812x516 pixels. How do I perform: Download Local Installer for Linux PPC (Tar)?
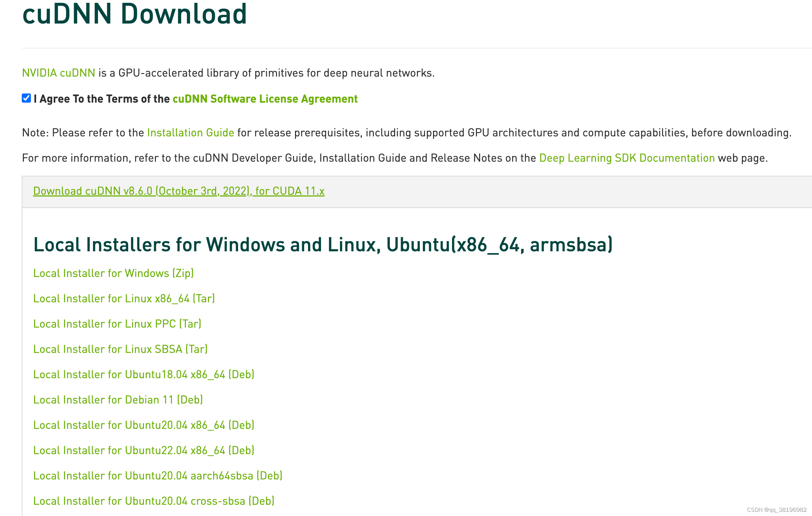117,324
